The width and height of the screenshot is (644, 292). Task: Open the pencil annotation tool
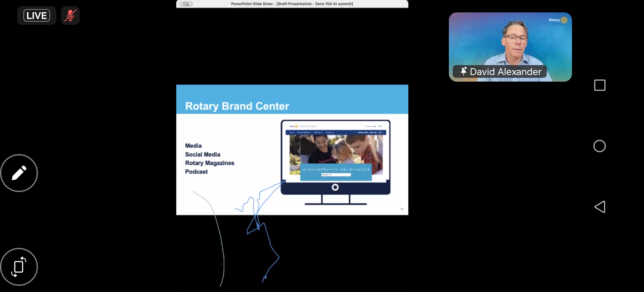click(x=19, y=173)
